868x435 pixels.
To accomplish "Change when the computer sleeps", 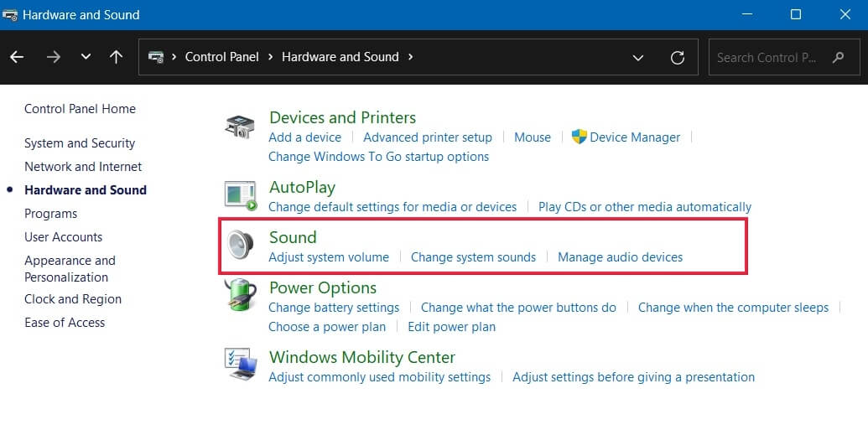I will click(734, 308).
